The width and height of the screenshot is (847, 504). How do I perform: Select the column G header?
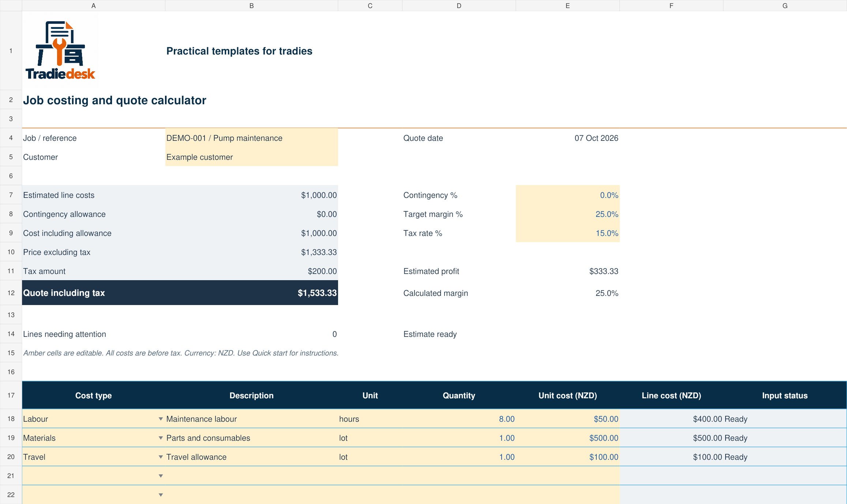click(785, 5)
